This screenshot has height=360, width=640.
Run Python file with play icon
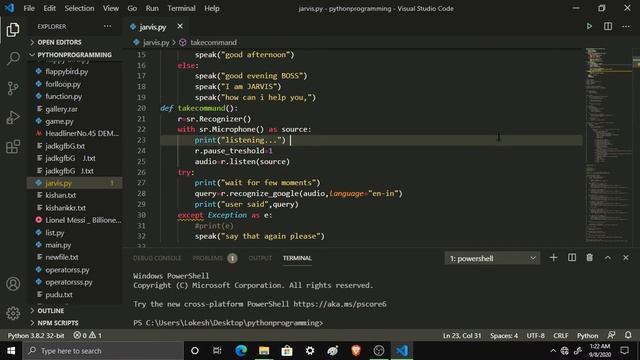(589, 26)
